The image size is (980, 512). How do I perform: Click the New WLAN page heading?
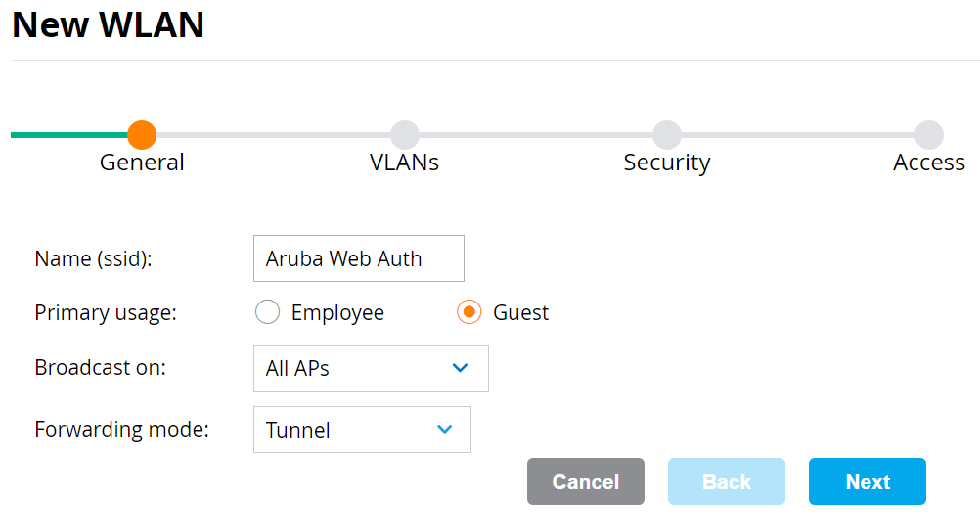click(108, 24)
